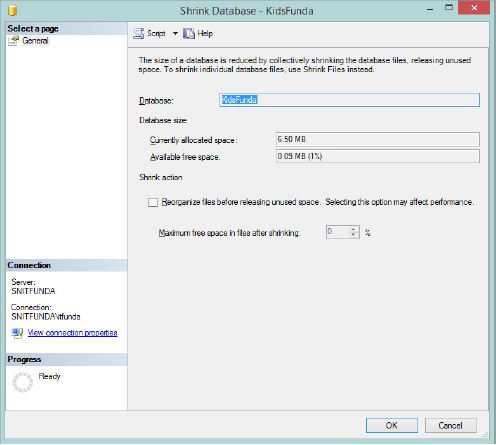
Task: Click the Script toolbar icon
Action: tap(138, 33)
